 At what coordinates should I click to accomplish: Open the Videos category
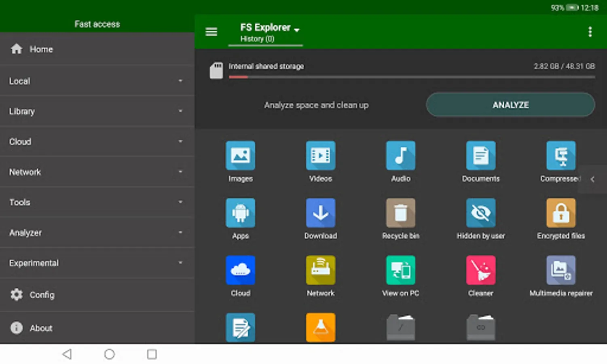click(320, 156)
